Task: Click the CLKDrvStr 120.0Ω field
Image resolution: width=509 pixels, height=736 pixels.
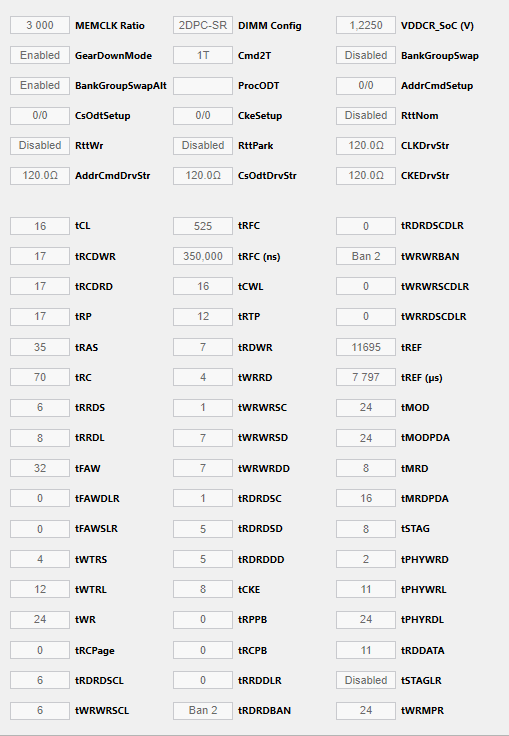Action: pos(366,146)
